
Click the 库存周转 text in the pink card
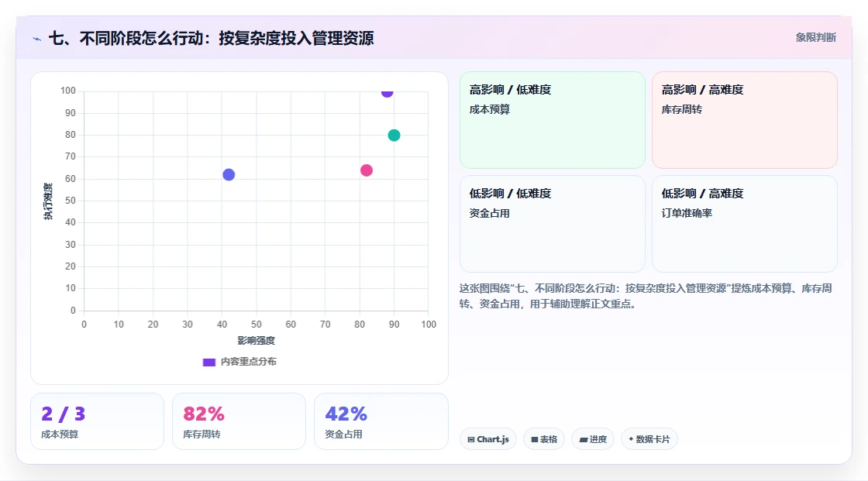[x=681, y=109]
